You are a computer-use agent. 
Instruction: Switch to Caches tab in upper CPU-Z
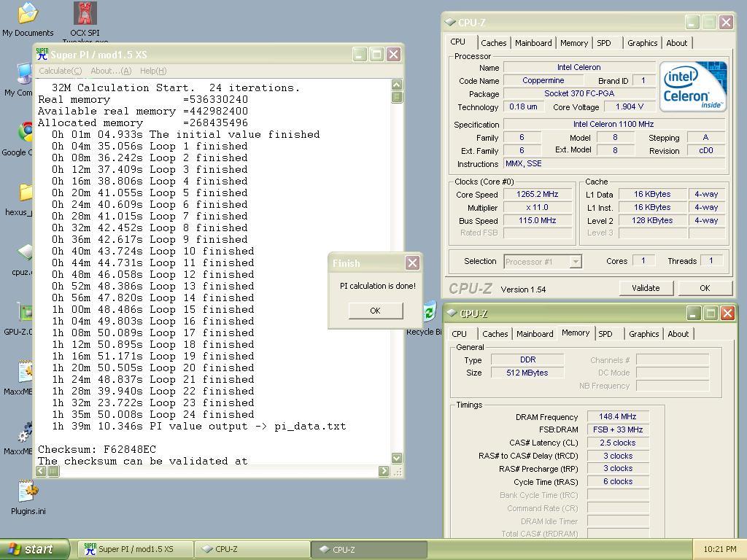click(494, 43)
